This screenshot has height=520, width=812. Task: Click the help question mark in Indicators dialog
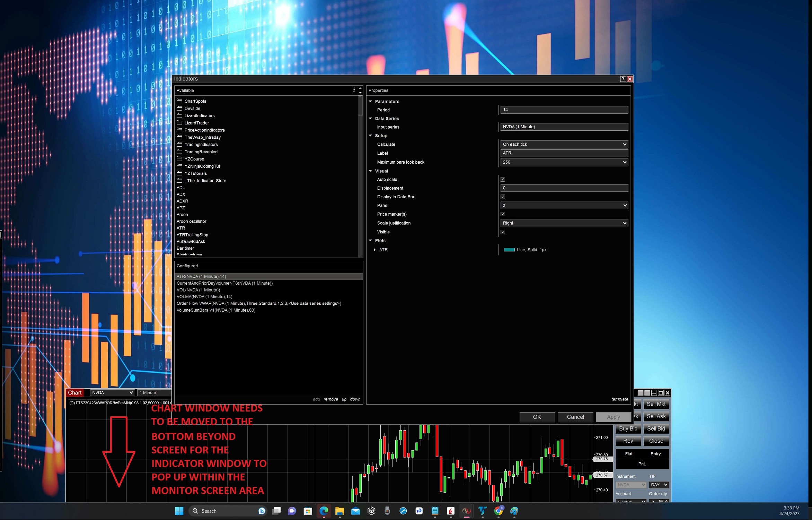pos(623,79)
